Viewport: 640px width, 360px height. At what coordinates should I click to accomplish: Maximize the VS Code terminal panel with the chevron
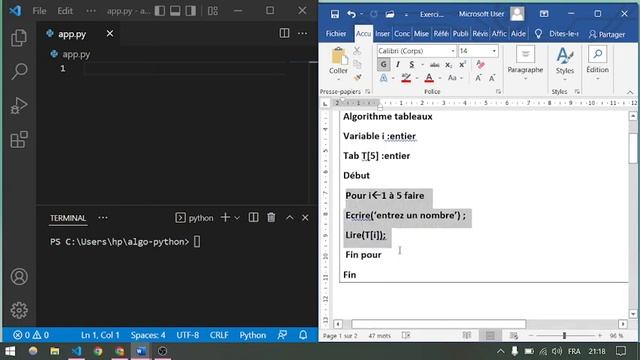289,218
